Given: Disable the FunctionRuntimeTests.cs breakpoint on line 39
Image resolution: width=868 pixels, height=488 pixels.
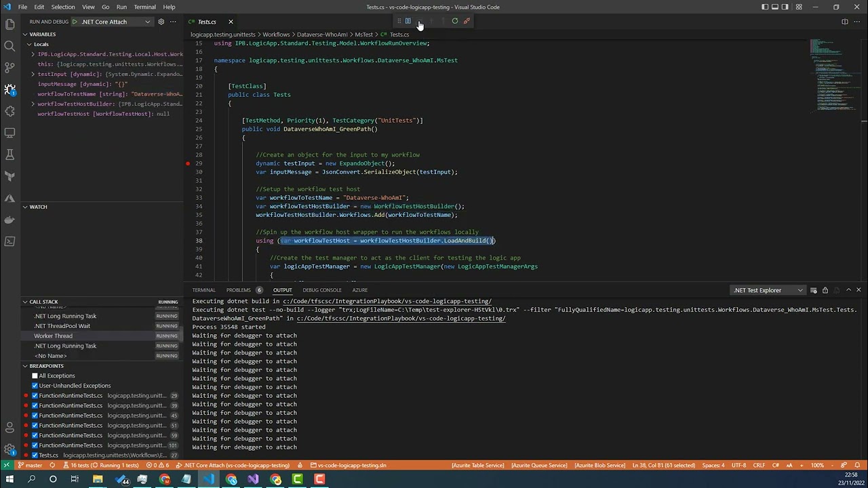Looking at the screenshot, I should [x=35, y=405].
